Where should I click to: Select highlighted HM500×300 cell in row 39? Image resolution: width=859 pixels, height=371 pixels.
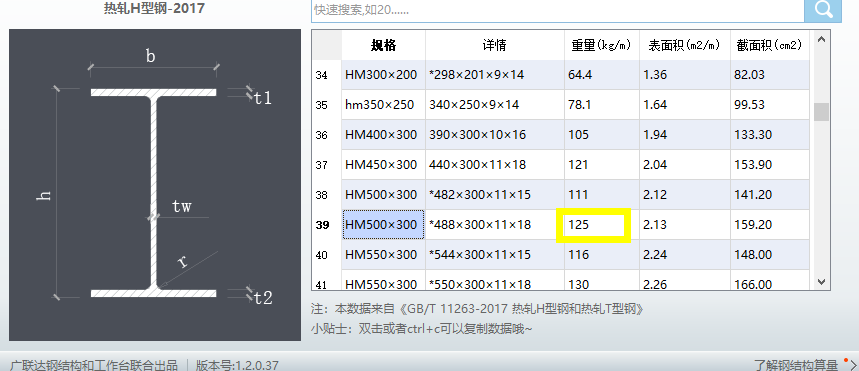[x=383, y=225]
